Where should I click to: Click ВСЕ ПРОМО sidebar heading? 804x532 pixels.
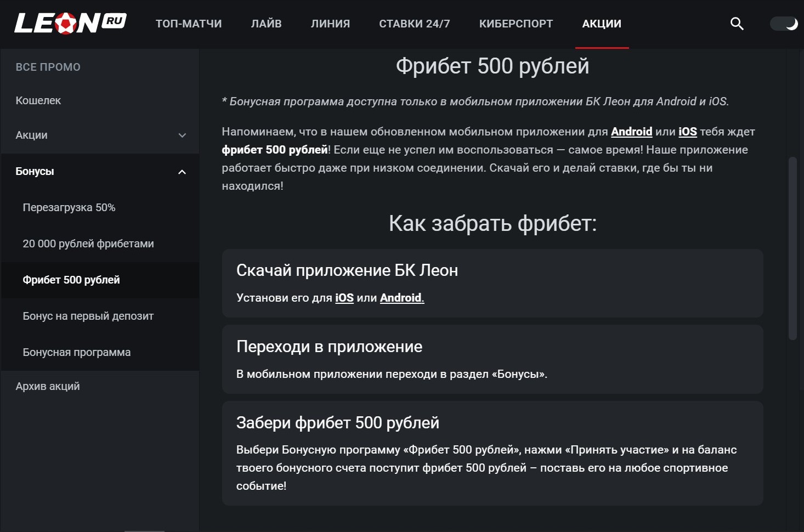tap(48, 67)
